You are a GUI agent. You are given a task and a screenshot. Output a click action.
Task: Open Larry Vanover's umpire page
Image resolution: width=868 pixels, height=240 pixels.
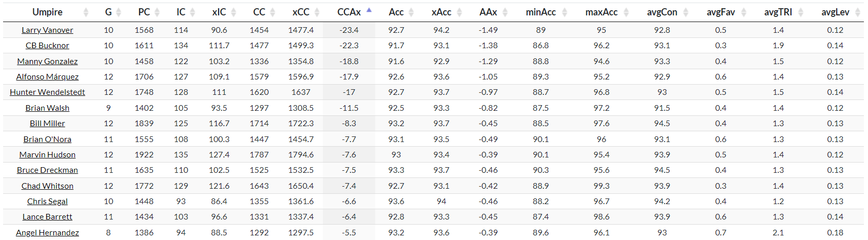click(x=47, y=30)
